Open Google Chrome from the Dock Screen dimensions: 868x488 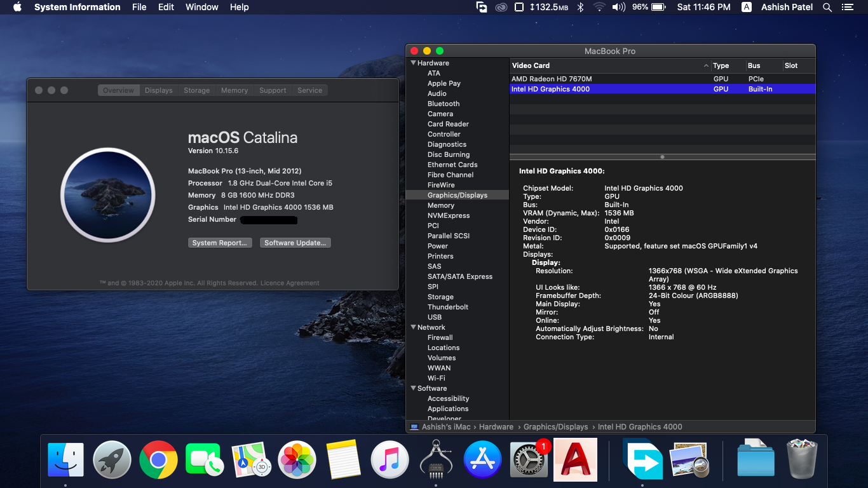158,459
